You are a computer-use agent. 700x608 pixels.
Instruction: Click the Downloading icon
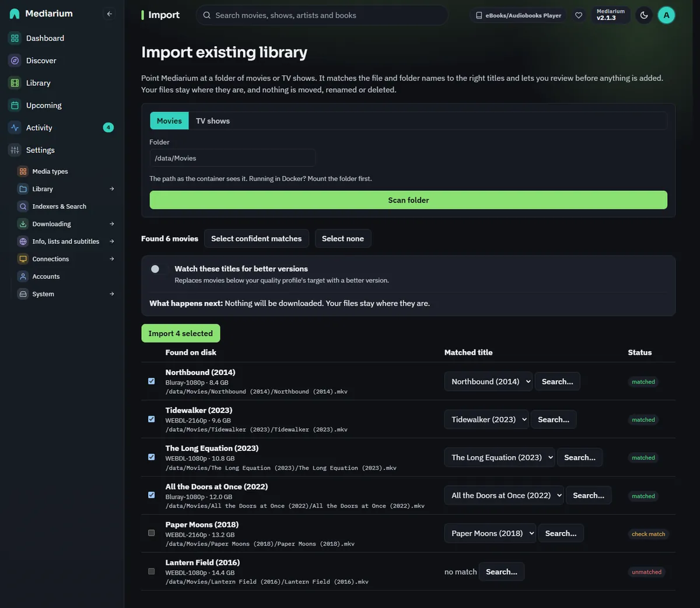click(23, 224)
